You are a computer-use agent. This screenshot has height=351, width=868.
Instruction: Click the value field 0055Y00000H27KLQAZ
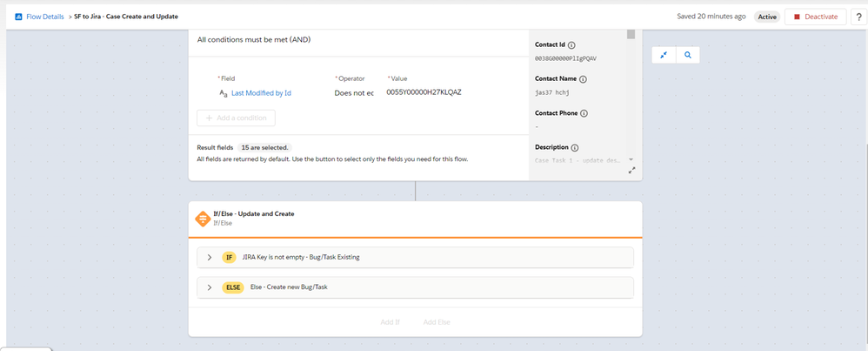click(x=424, y=92)
